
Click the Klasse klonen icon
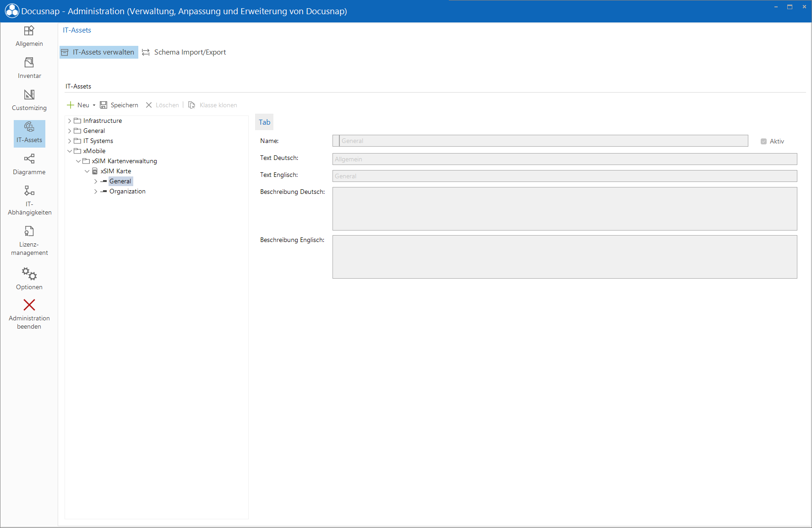click(192, 105)
